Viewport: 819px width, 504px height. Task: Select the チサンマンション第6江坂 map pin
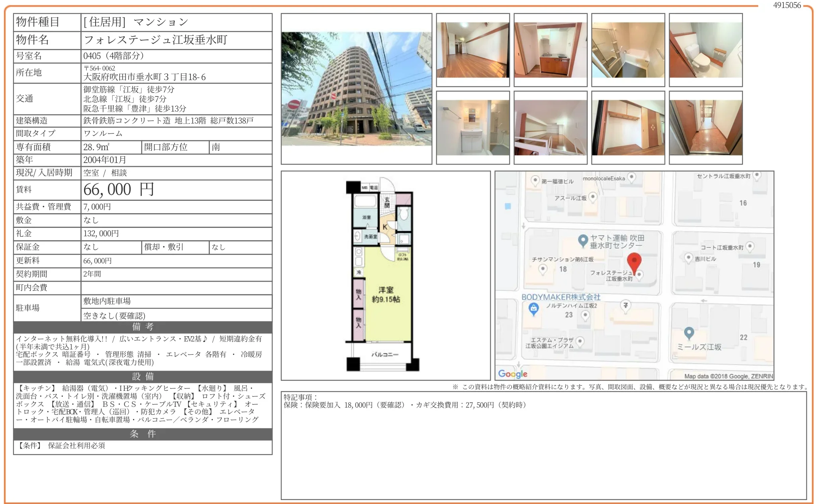click(x=543, y=269)
